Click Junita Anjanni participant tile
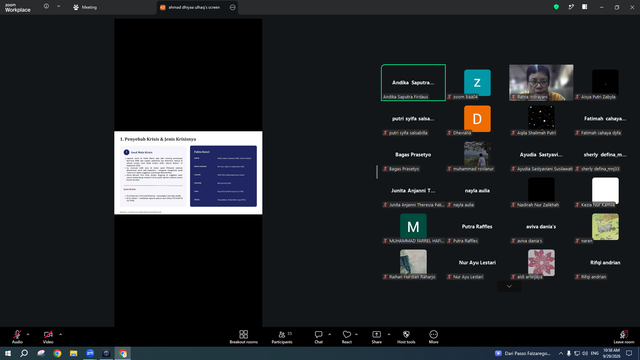The width and height of the screenshot is (640, 360). coord(413,190)
